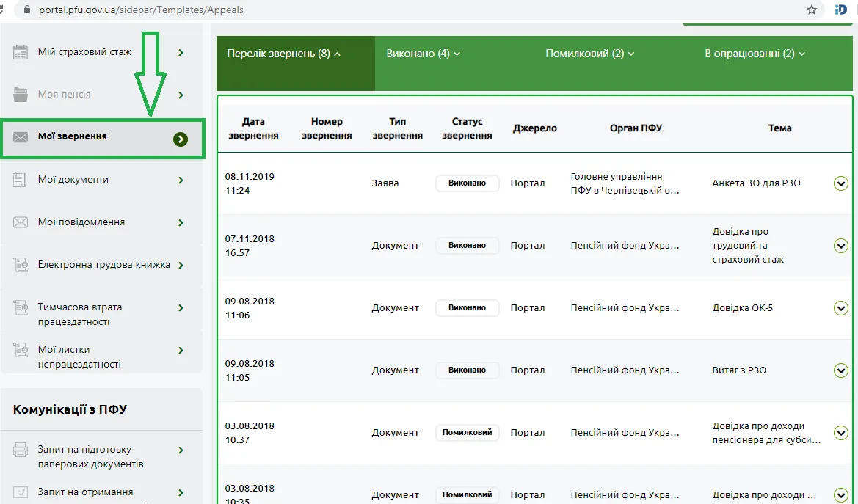Click Виконано status badge for 09.08.2018 11:05 appeal
Image resolution: width=858 pixels, height=504 pixels.
point(468,370)
